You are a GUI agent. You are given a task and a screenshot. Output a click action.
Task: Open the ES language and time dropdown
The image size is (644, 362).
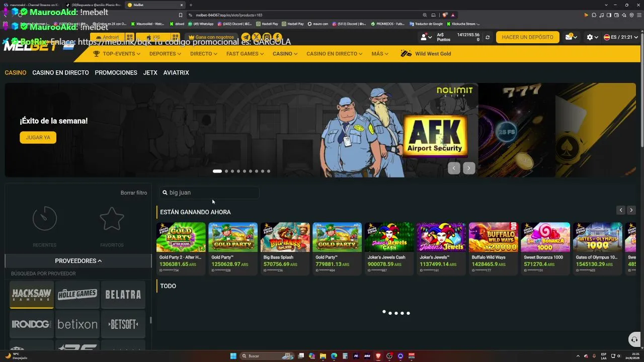click(621, 37)
